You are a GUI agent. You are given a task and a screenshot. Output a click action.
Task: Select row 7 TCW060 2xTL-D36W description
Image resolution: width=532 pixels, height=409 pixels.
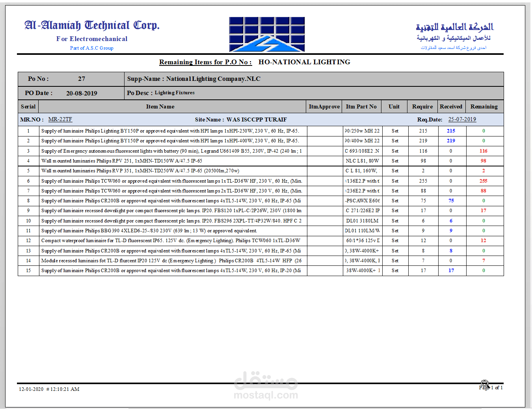[172, 191]
